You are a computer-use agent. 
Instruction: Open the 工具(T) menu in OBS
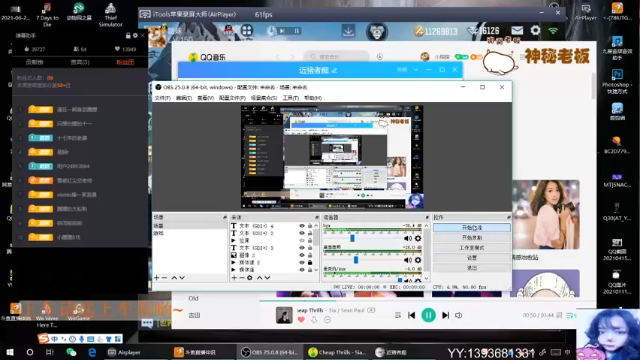291,98
